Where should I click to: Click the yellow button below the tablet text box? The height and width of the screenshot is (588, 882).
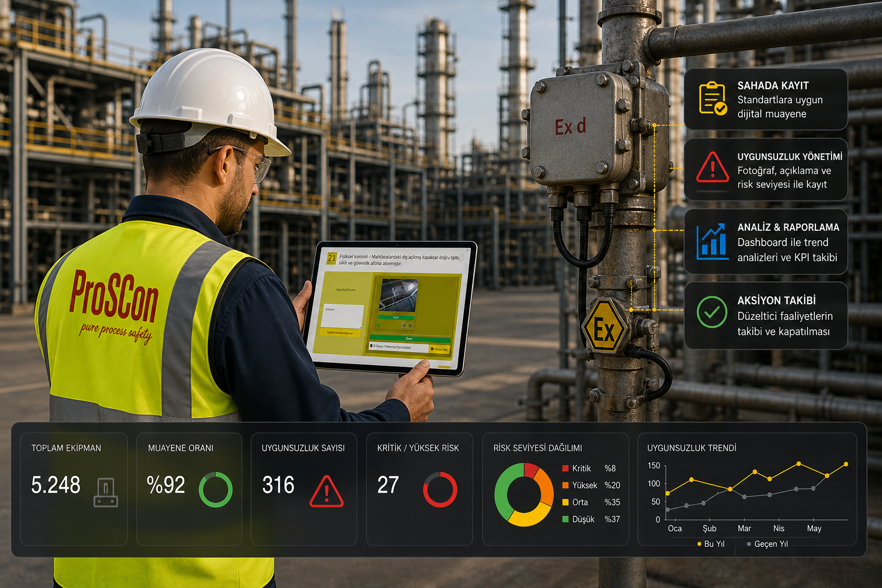click(x=341, y=332)
